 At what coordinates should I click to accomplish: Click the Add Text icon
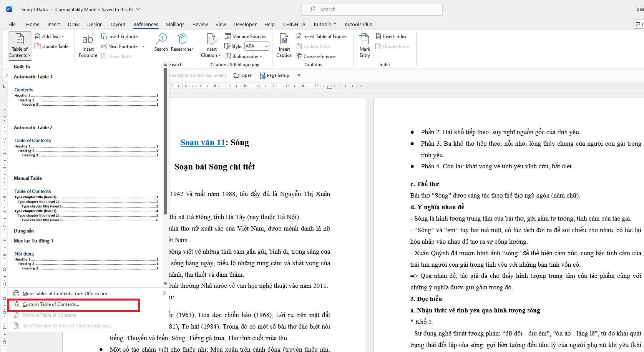pos(38,36)
